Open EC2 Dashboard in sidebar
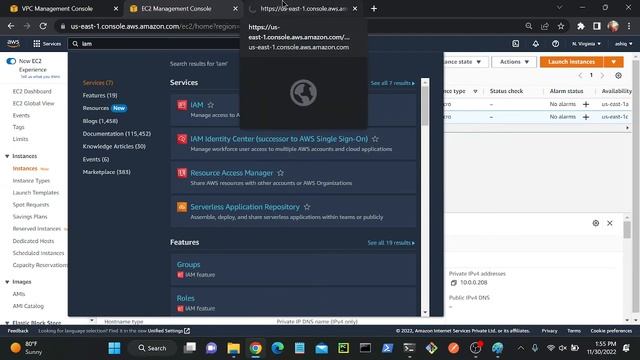This screenshot has height=360, width=640. coord(32,91)
